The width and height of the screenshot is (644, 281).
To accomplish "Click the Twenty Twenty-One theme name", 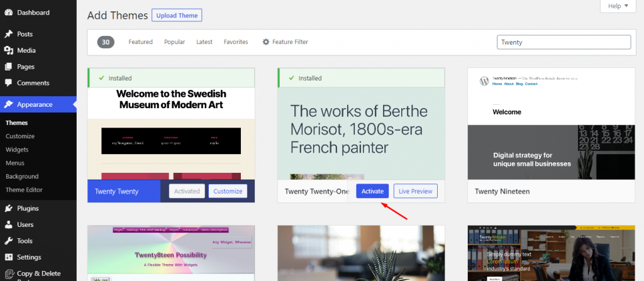I will pyautogui.click(x=317, y=192).
